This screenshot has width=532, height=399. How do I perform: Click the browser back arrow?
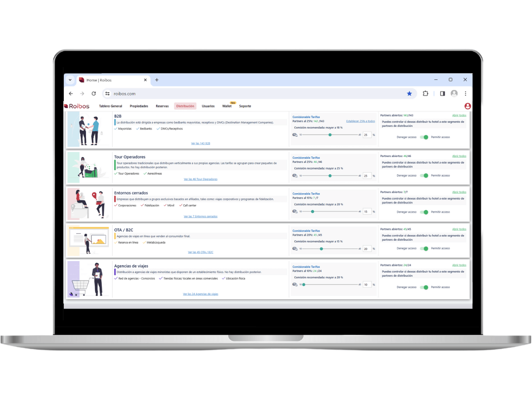pyautogui.click(x=71, y=94)
